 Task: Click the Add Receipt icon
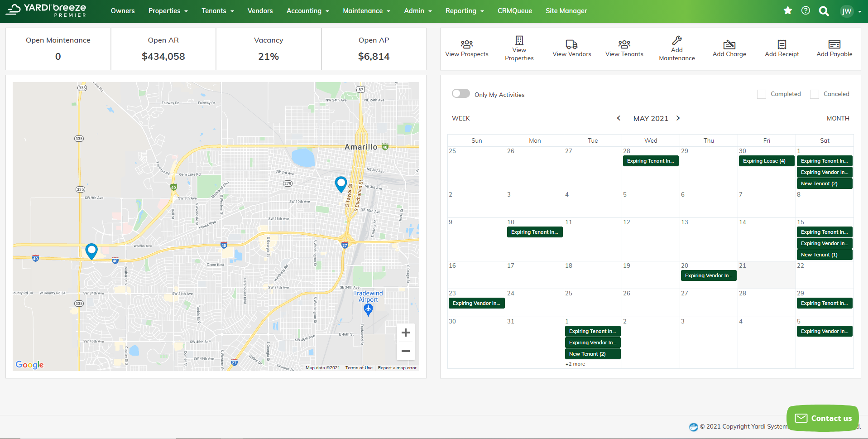click(782, 44)
